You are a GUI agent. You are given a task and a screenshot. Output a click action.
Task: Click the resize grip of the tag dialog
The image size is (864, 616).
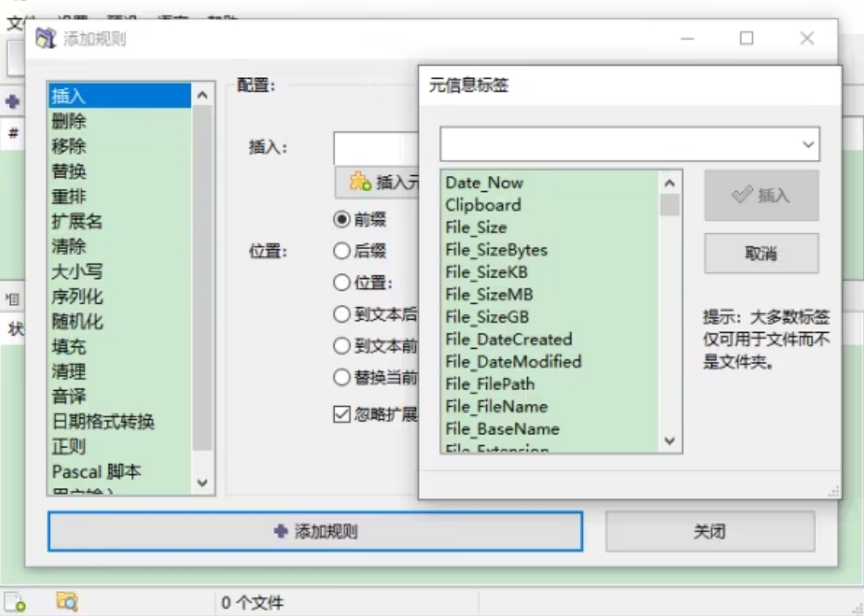point(834,491)
